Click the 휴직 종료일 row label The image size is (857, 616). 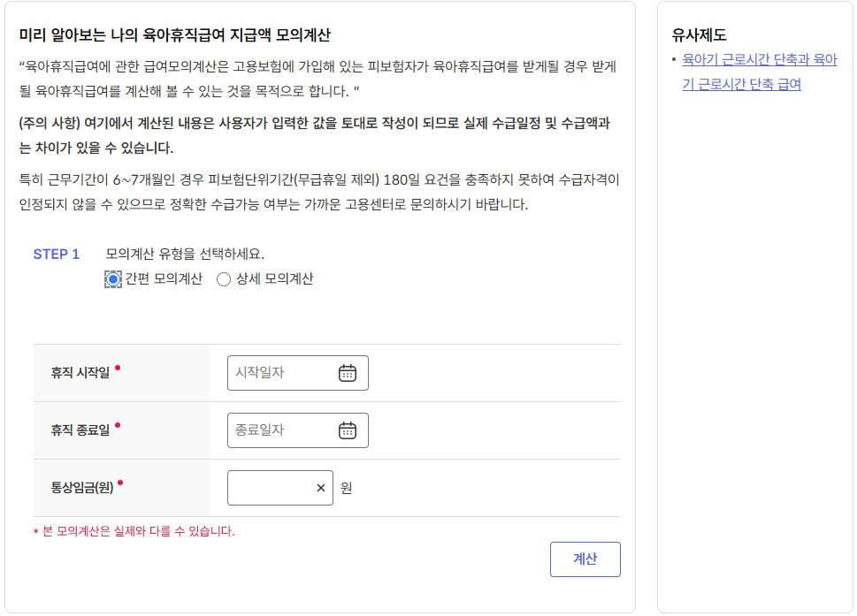[x=80, y=430]
